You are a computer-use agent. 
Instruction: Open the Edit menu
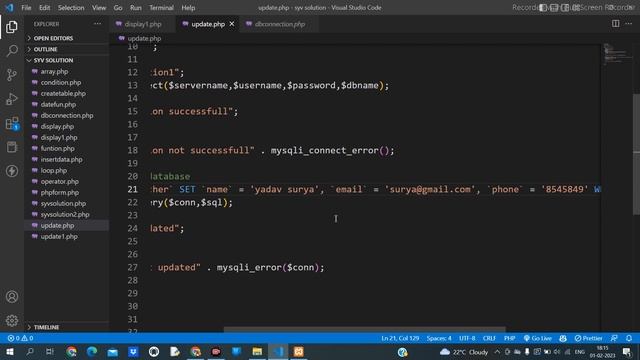(44, 8)
